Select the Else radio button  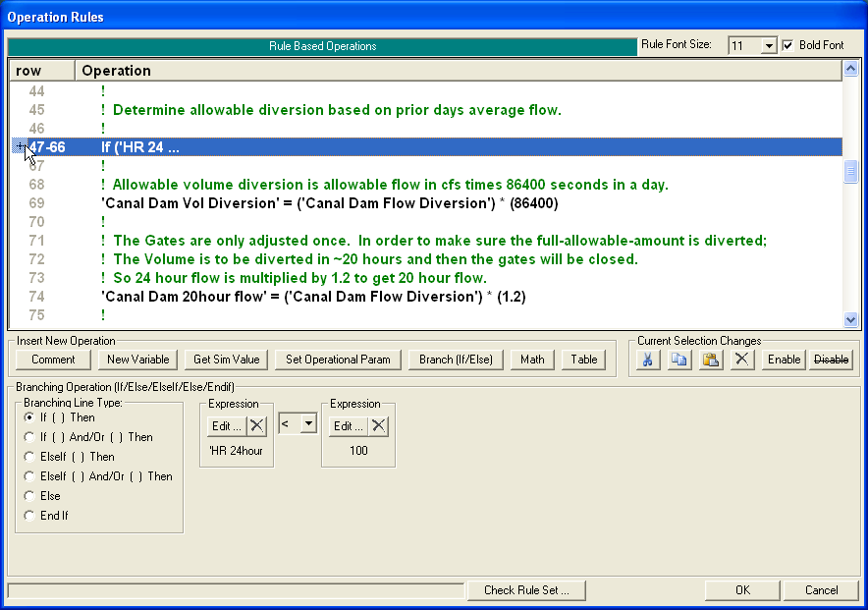tap(29, 496)
